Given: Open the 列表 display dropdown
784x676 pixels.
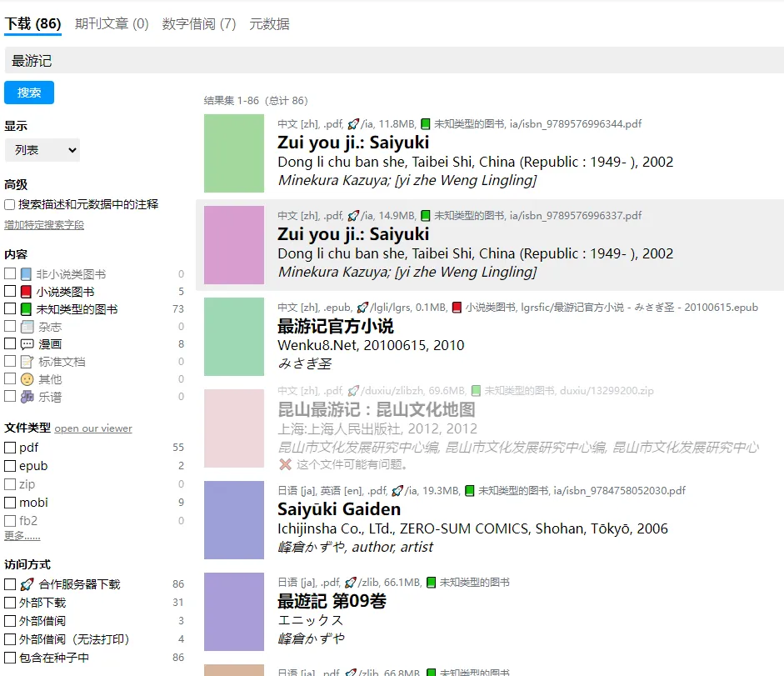Looking at the screenshot, I should point(42,150).
